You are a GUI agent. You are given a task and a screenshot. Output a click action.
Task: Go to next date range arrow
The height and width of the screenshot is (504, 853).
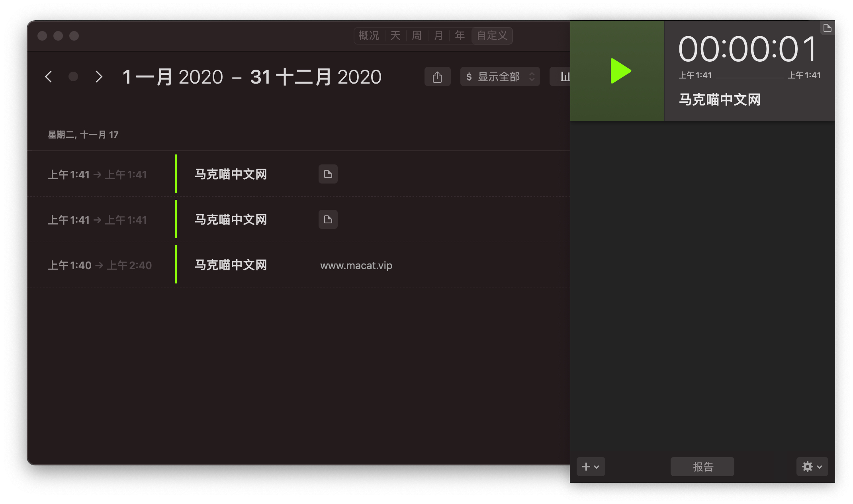coord(99,76)
